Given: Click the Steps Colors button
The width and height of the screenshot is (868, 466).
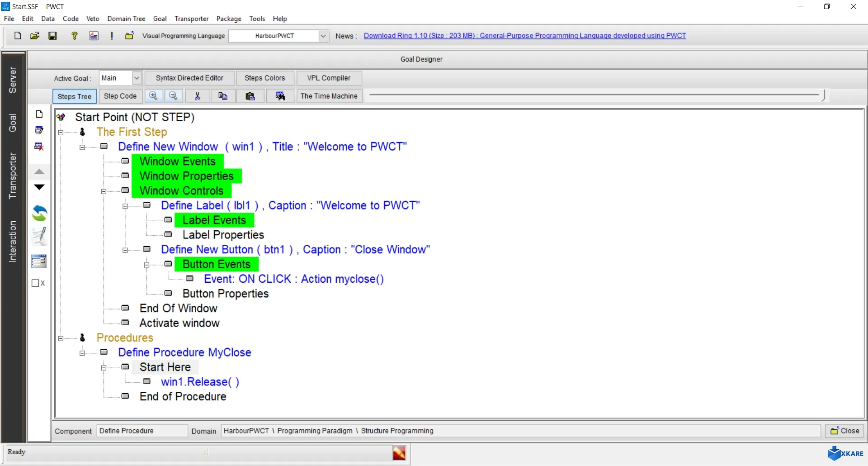Looking at the screenshot, I should click(x=265, y=78).
